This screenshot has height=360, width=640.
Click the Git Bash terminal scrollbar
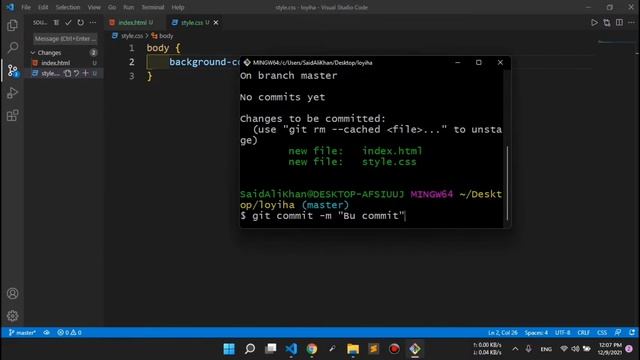click(507, 183)
